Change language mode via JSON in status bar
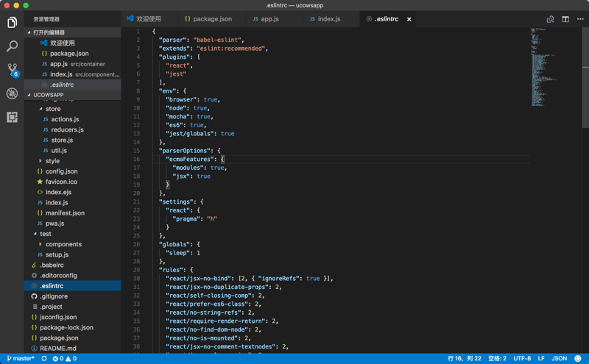The image size is (589, 364). pyautogui.click(x=559, y=359)
